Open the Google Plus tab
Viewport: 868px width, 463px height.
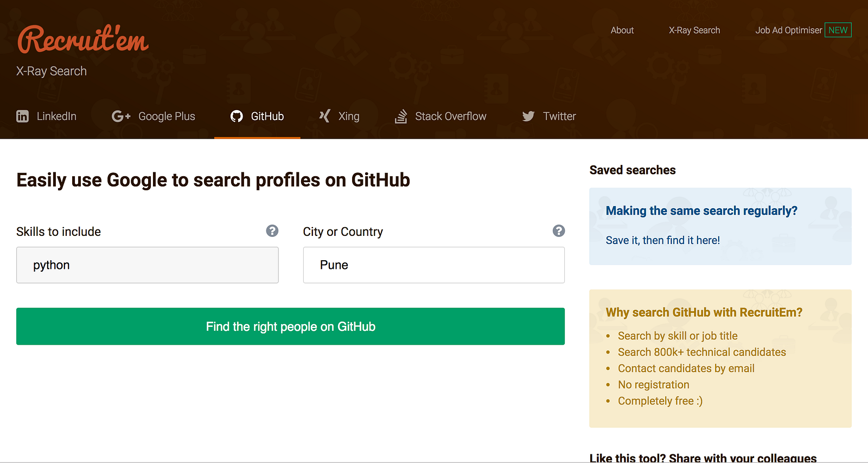pyautogui.click(x=167, y=116)
